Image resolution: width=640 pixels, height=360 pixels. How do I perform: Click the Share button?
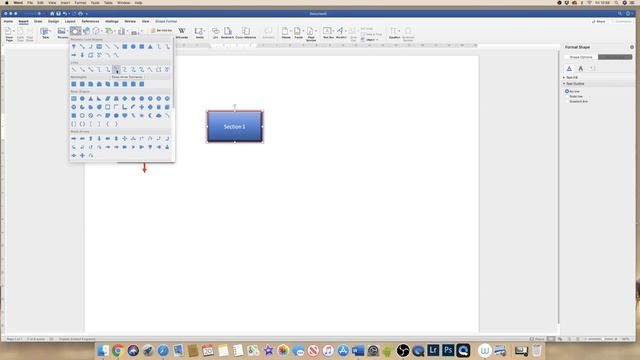coord(599,21)
